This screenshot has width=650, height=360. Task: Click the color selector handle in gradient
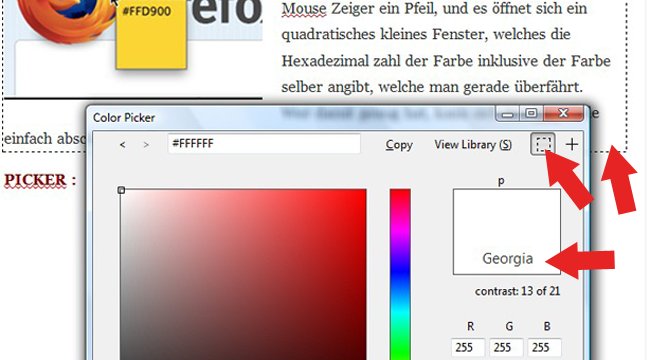click(x=121, y=190)
